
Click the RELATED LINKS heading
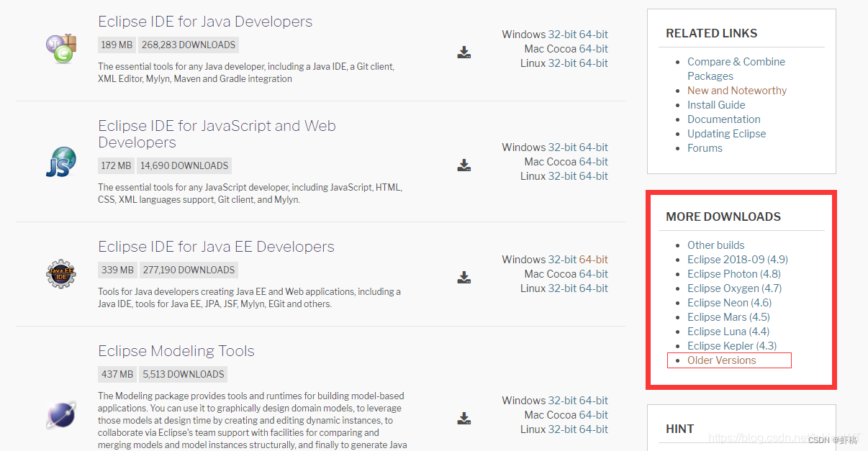pyautogui.click(x=712, y=33)
